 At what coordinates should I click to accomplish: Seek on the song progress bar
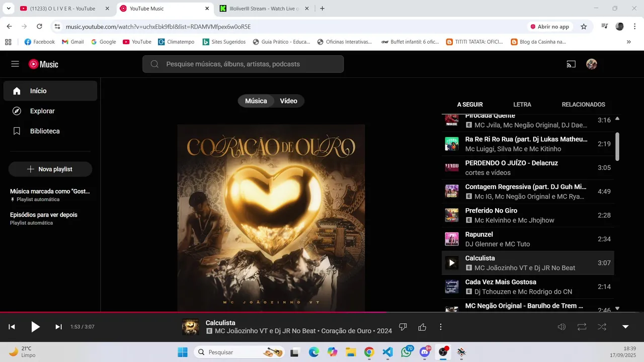(322, 312)
